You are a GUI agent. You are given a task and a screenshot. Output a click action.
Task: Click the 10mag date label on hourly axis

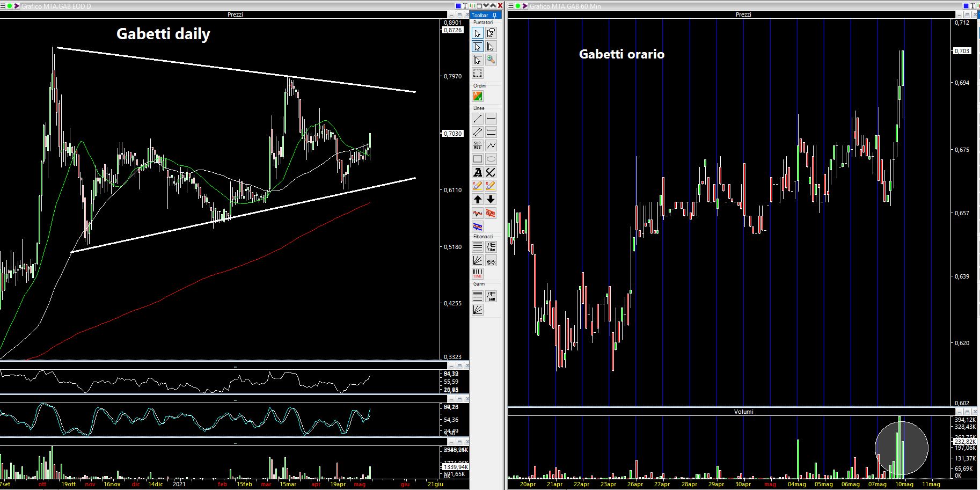point(904,484)
